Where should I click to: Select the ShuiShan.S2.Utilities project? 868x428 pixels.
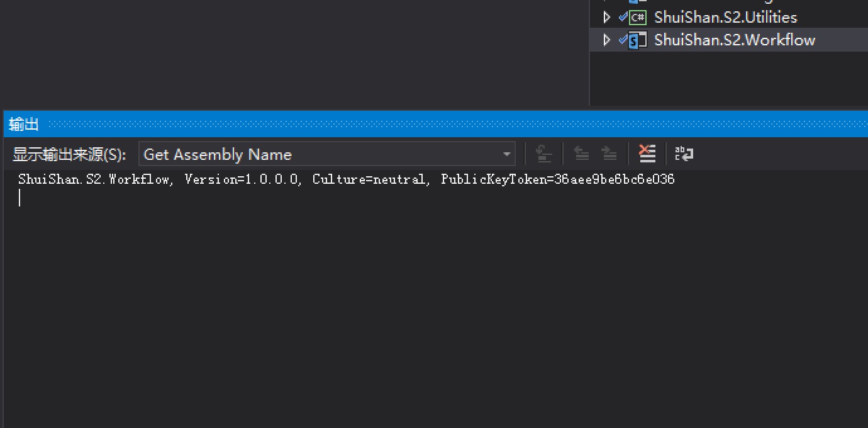726,17
